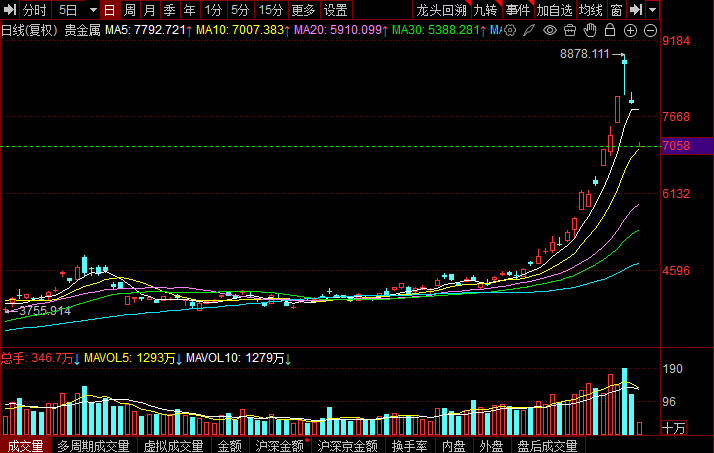The width and height of the screenshot is (714, 453).
Task: Click the 7668 price axis label
Action: coord(676,117)
